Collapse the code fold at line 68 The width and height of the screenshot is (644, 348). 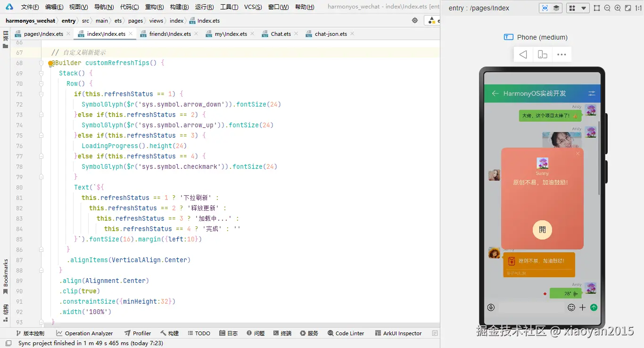41,63
